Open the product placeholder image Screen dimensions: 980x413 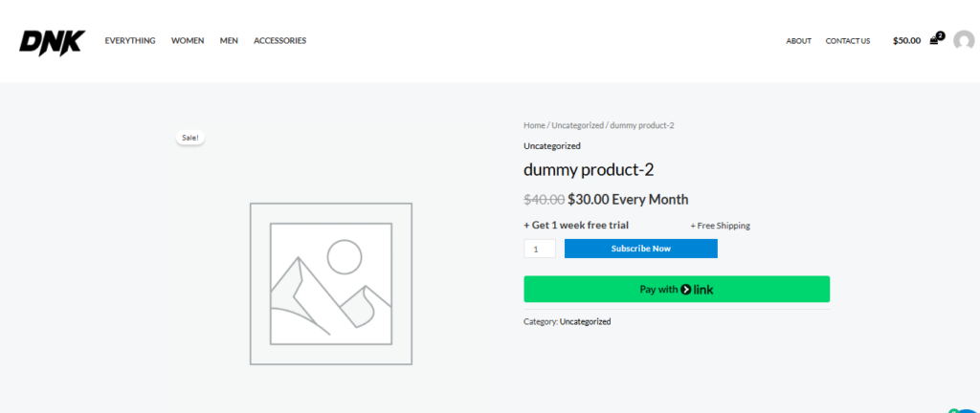330,283
